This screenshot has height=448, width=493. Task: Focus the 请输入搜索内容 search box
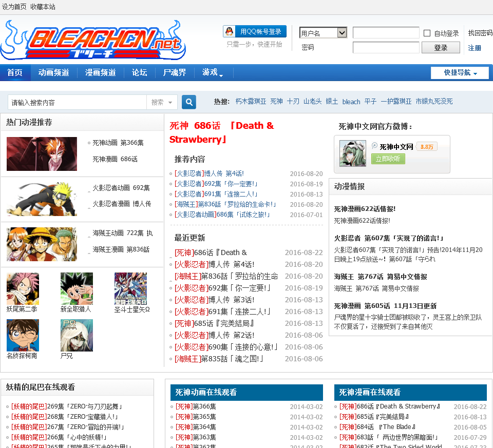pyautogui.click(x=77, y=103)
